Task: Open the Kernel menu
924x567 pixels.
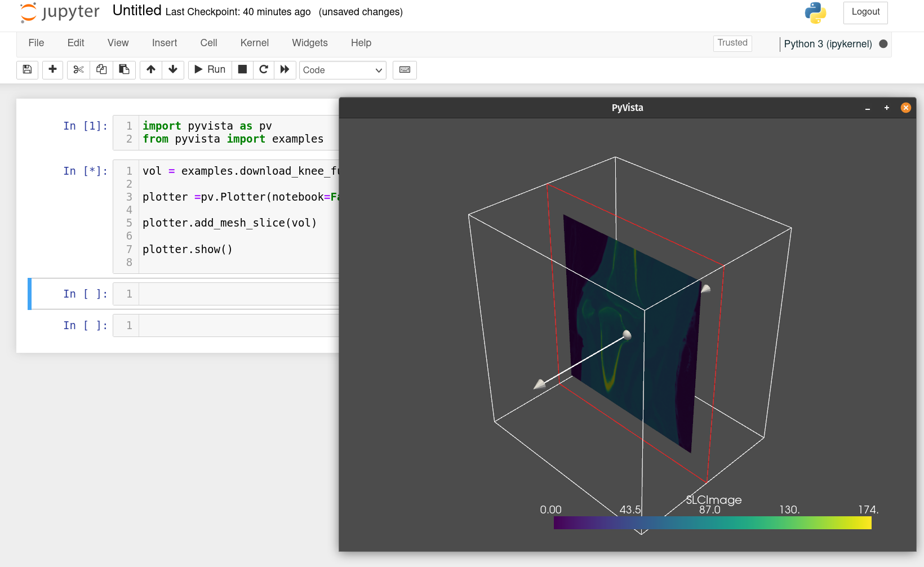Action: pos(254,43)
